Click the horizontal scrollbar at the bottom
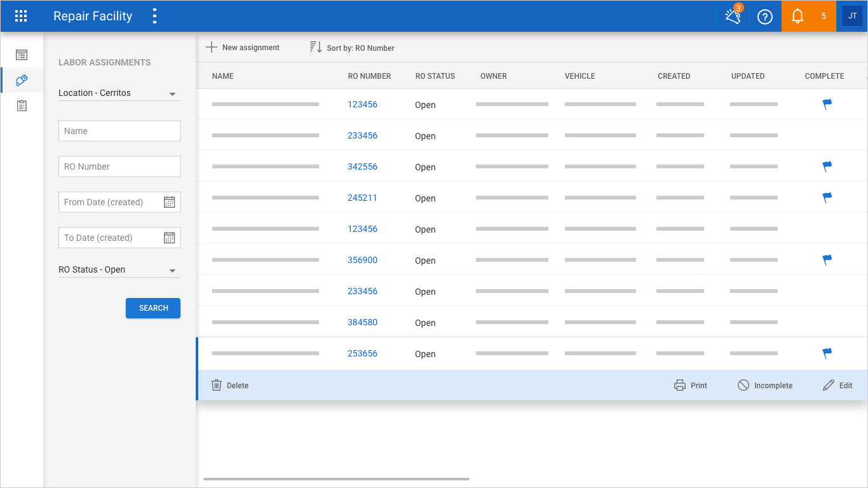 coord(336,478)
